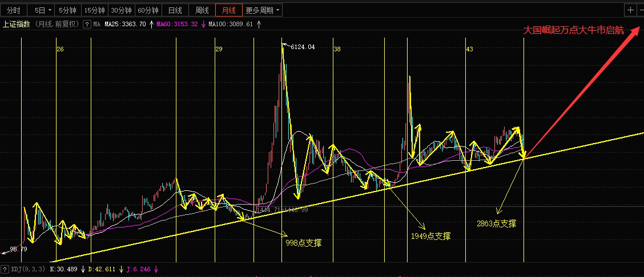644x277 pixels.
Task: Click the 6124.04 peak price marker
Action: pyautogui.click(x=303, y=47)
